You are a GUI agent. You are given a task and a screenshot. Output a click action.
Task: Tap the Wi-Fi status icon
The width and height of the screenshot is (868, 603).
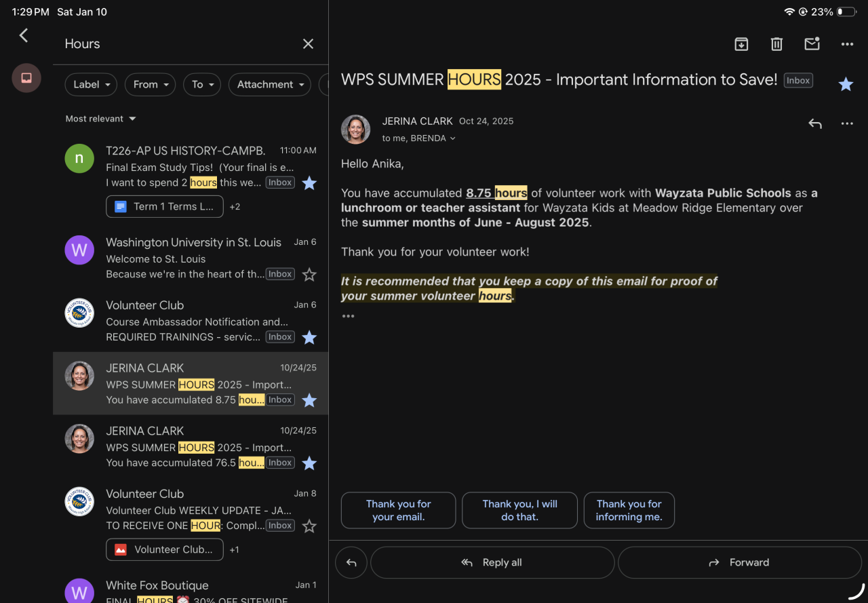coord(789,12)
